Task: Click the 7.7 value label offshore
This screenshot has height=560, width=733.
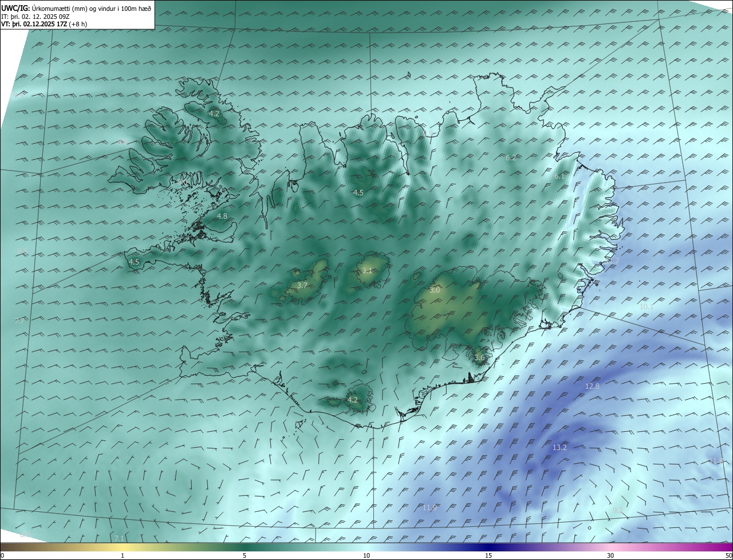Action: click(x=19, y=321)
